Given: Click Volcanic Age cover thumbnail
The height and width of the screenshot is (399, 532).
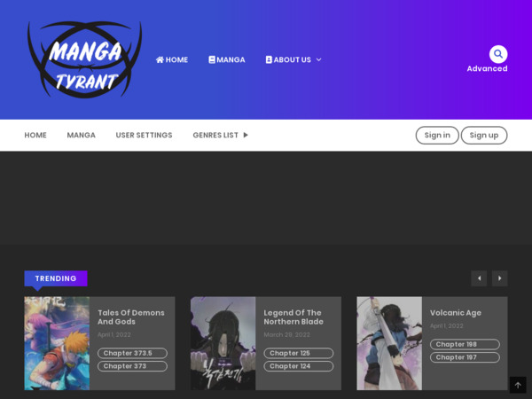Looking at the screenshot, I should 389,343.
